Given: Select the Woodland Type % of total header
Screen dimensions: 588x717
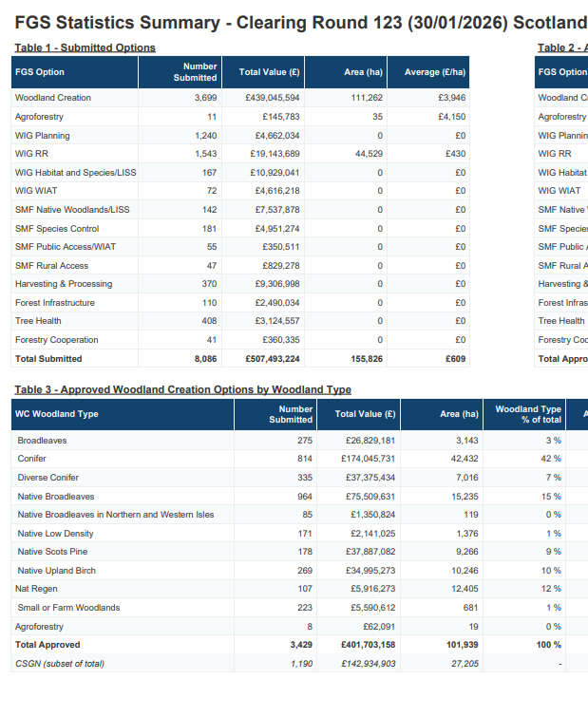Looking at the screenshot, I should pyautogui.click(x=528, y=414).
